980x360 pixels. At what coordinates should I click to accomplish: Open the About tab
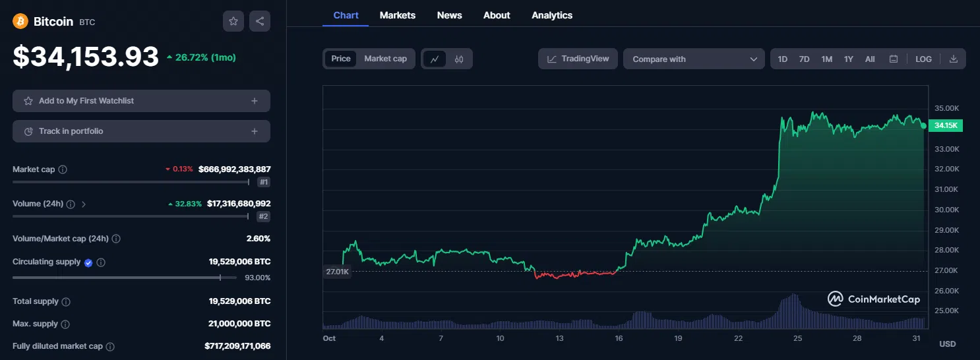coord(497,15)
